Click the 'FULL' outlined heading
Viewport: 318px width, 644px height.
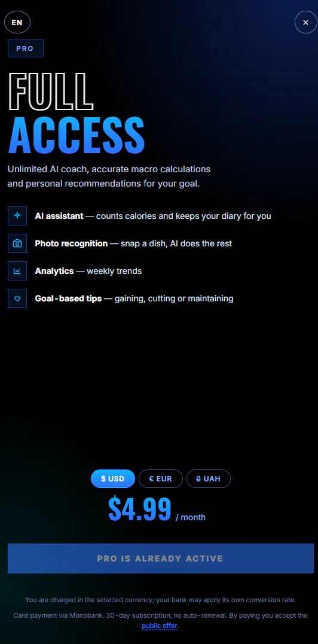coord(50,91)
